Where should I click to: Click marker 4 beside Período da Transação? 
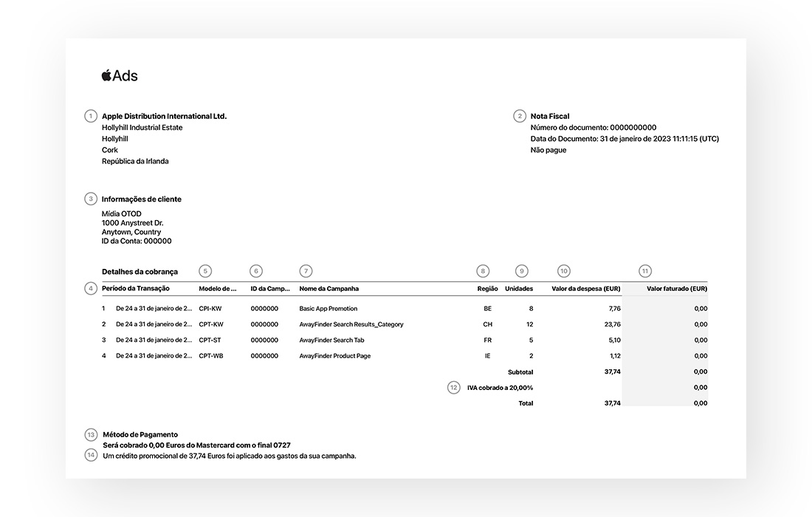[91, 288]
